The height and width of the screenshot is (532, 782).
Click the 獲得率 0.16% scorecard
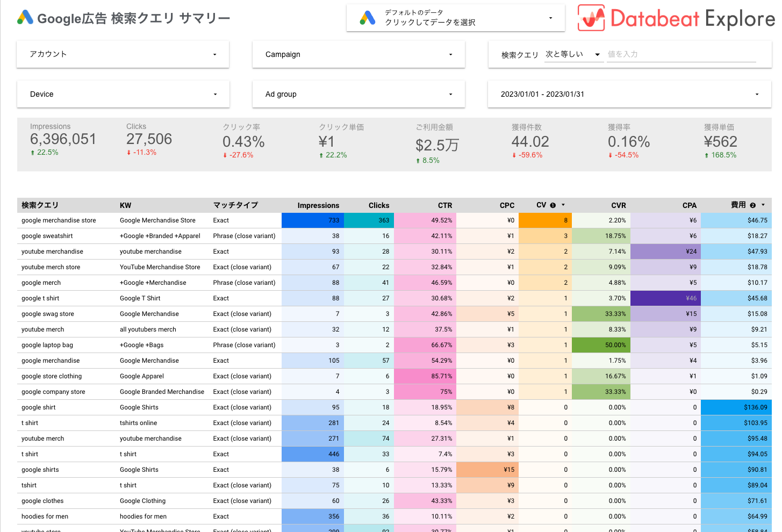coord(629,142)
